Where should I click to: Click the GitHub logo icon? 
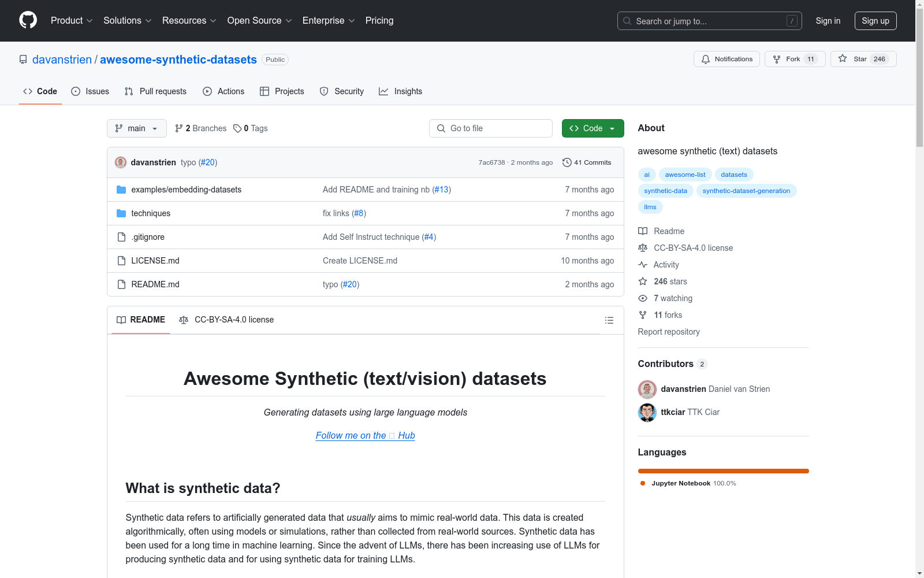pyautogui.click(x=28, y=20)
